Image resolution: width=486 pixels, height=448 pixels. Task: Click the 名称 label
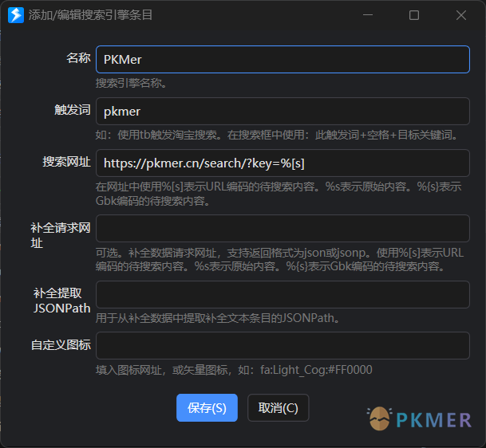[78, 58]
